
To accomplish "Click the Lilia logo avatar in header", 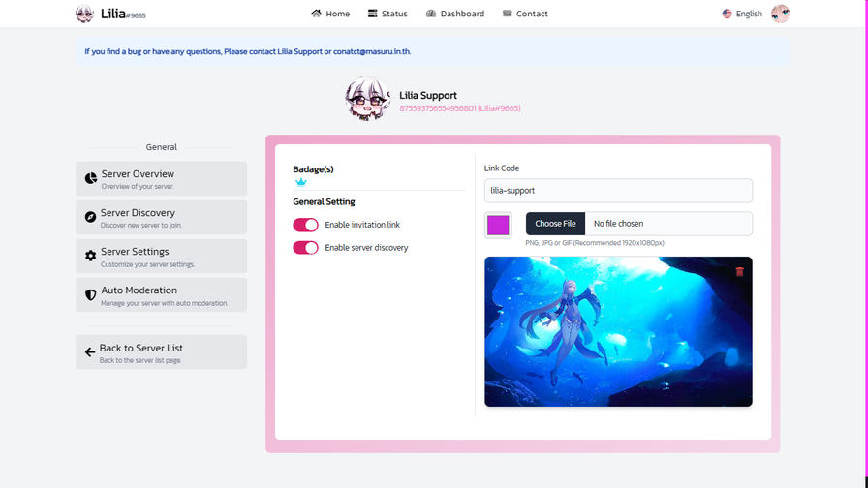I will pyautogui.click(x=84, y=14).
